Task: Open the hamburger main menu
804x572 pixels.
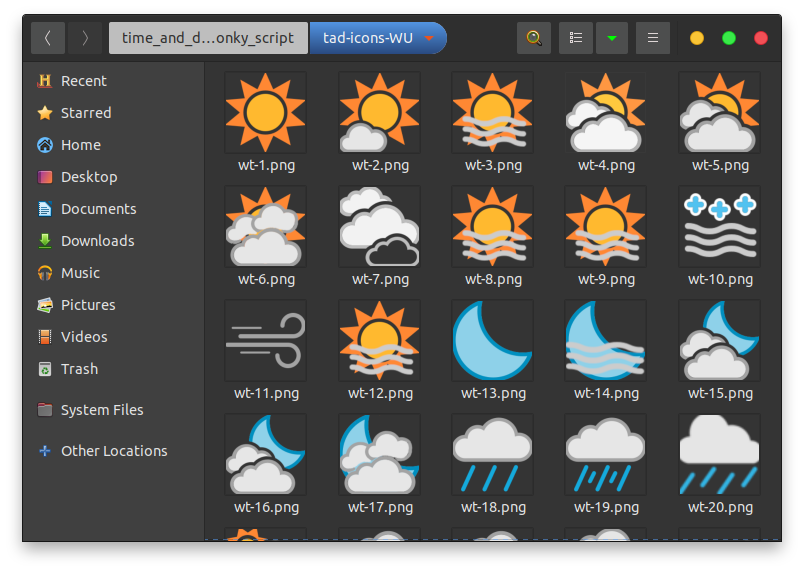Action: point(653,38)
